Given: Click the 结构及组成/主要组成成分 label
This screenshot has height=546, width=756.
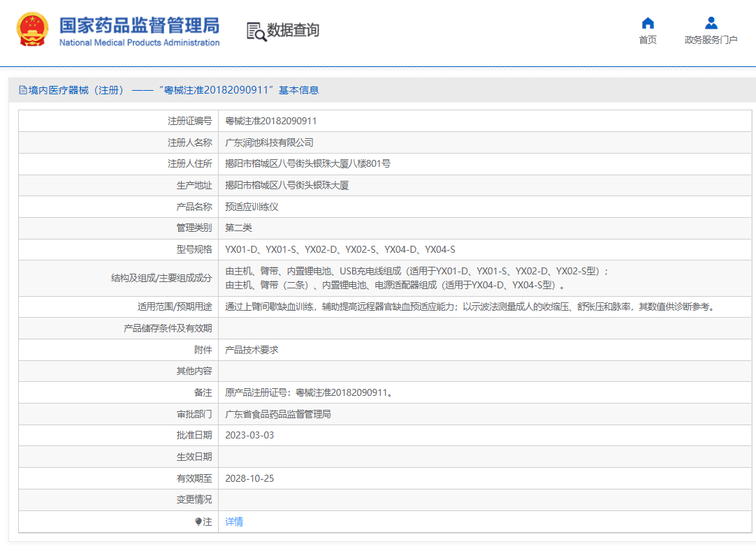Looking at the screenshot, I should click(161, 278).
